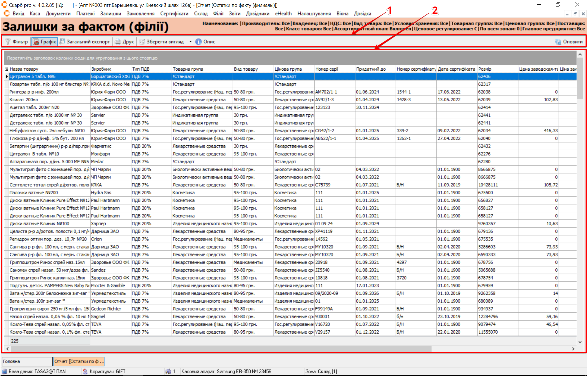Open the Залишки menu

(111, 14)
